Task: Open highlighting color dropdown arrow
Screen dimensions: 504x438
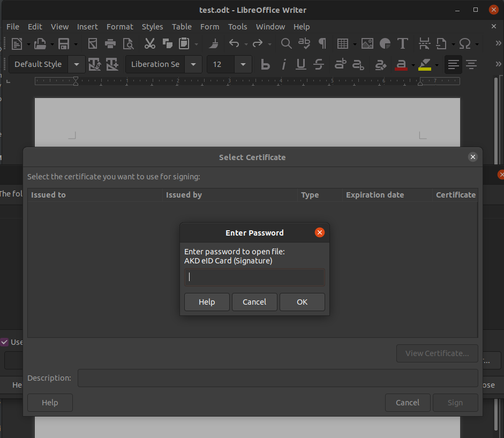Action: [437, 65]
